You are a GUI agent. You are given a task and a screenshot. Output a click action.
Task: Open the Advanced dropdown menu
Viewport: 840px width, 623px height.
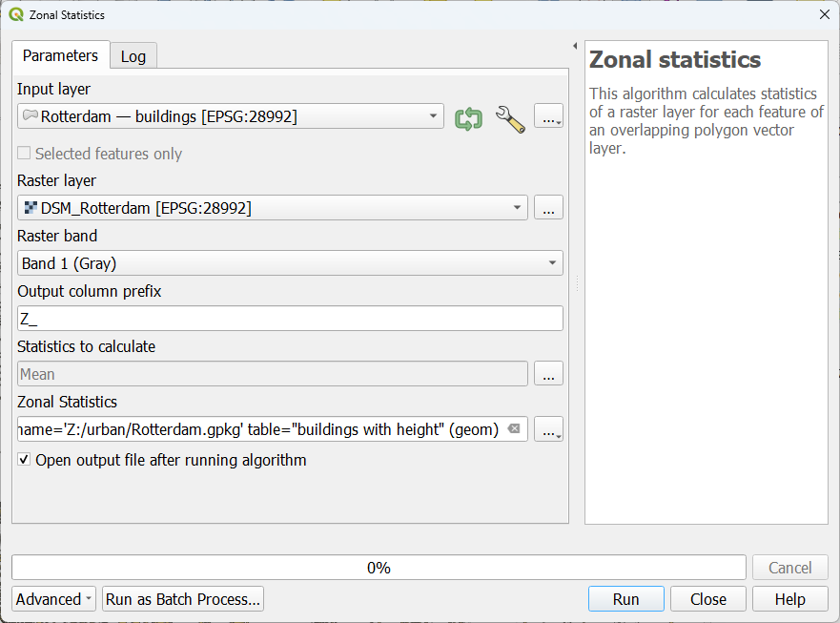(x=54, y=599)
